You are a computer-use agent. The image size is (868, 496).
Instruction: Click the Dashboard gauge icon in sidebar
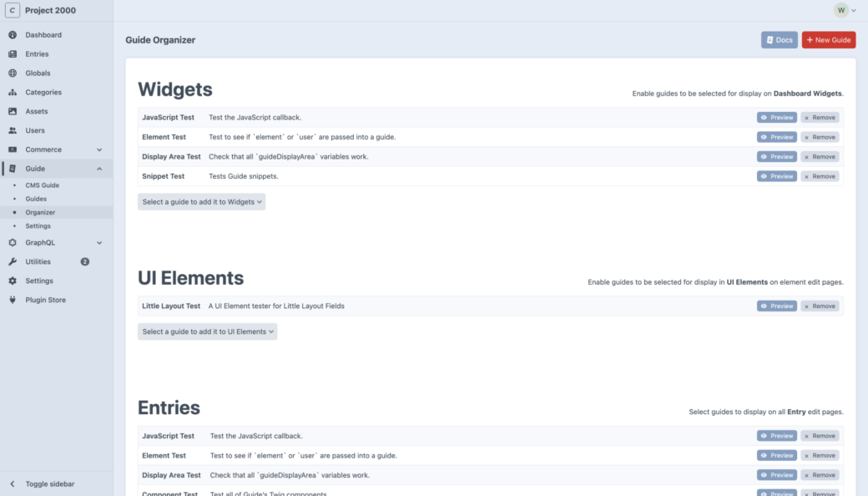tap(13, 35)
